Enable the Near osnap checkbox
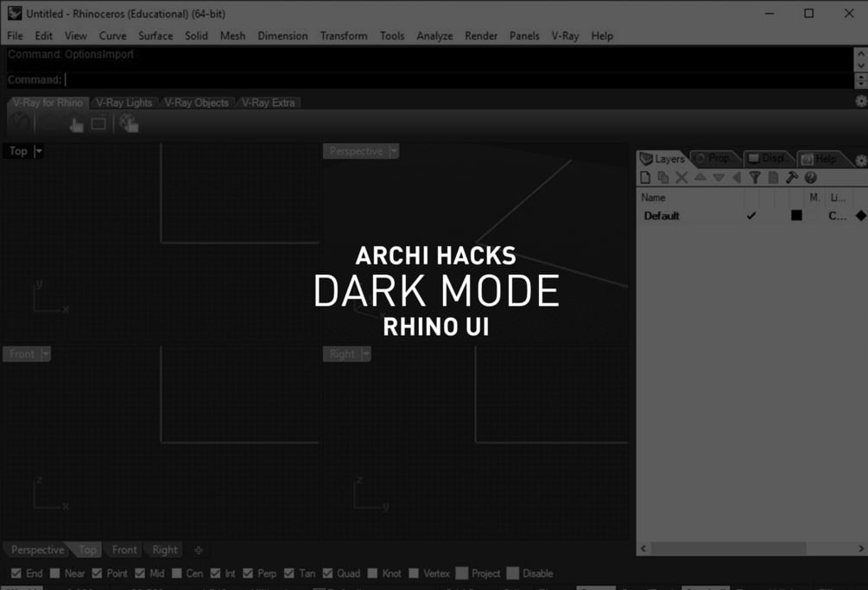The image size is (868, 590). tap(54, 574)
